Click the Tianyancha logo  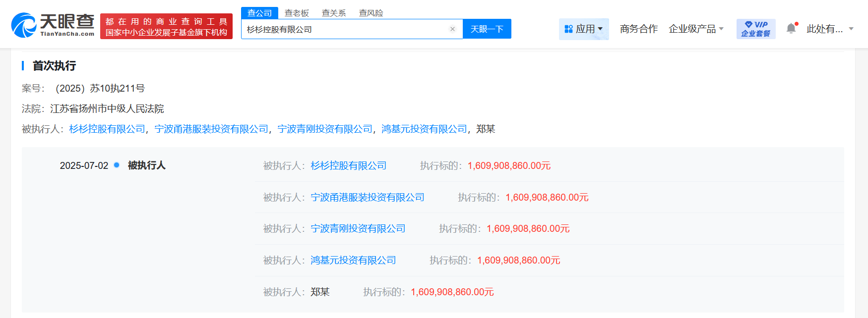[x=53, y=25]
